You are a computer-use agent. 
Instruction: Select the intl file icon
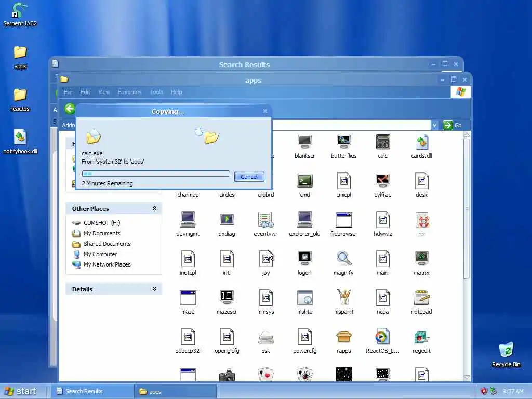[x=227, y=259]
